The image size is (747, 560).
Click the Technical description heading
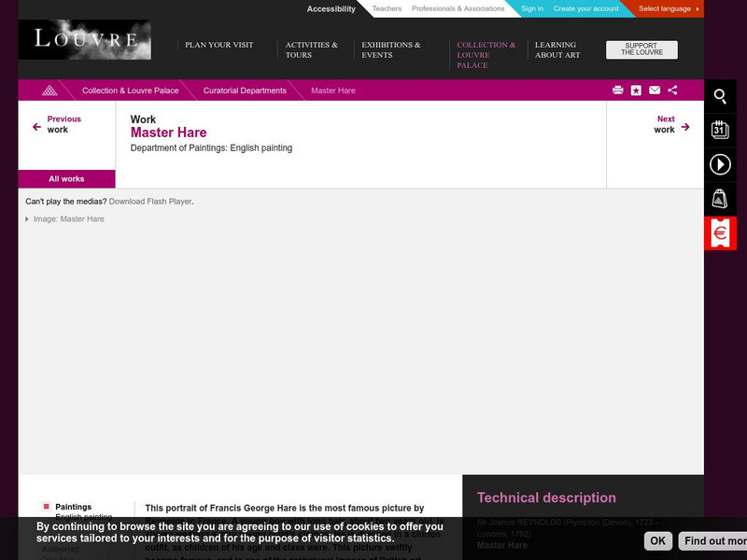point(546,497)
